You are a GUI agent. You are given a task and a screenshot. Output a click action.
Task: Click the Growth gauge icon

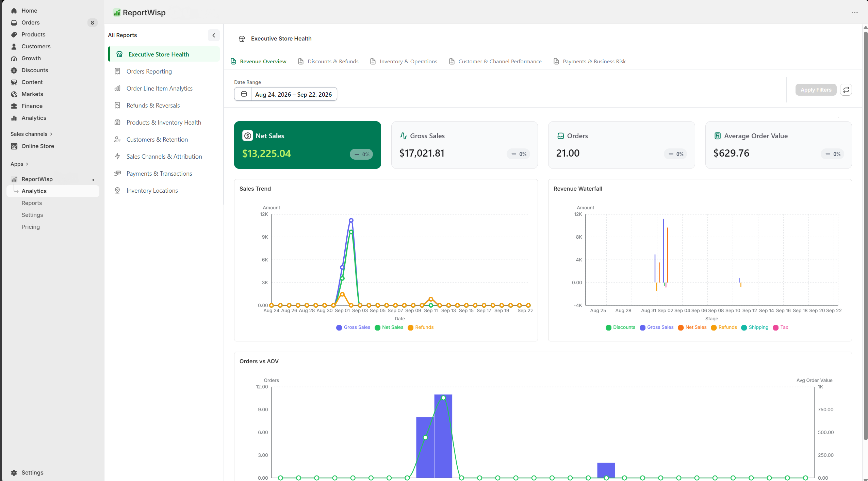click(14, 58)
